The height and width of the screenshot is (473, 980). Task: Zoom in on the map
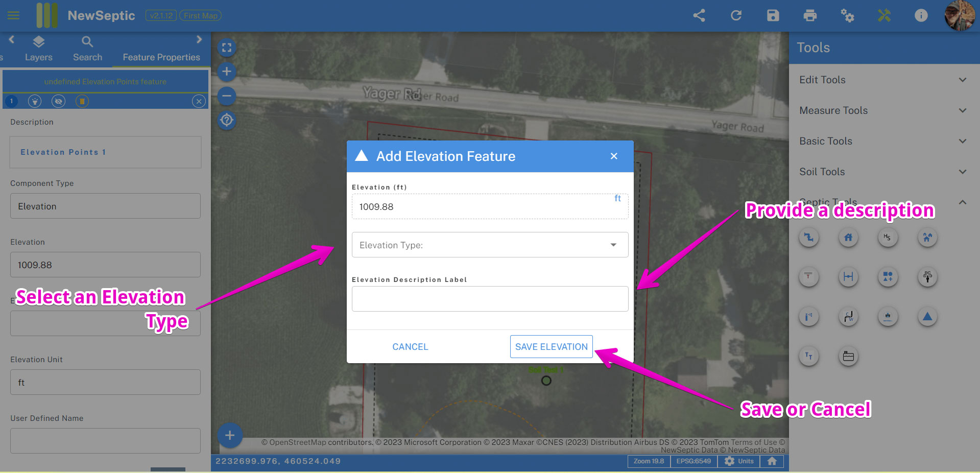227,72
